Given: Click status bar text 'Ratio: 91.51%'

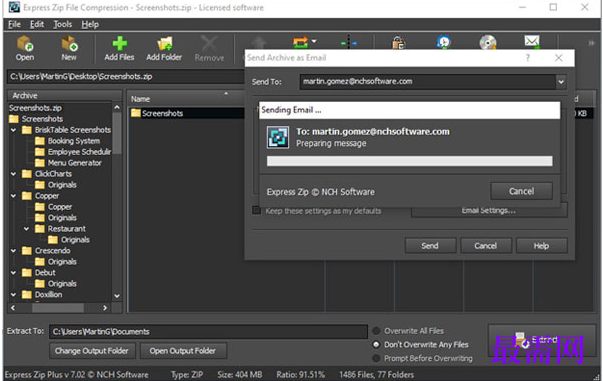Looking at the screenshot, I should [300, 374].
